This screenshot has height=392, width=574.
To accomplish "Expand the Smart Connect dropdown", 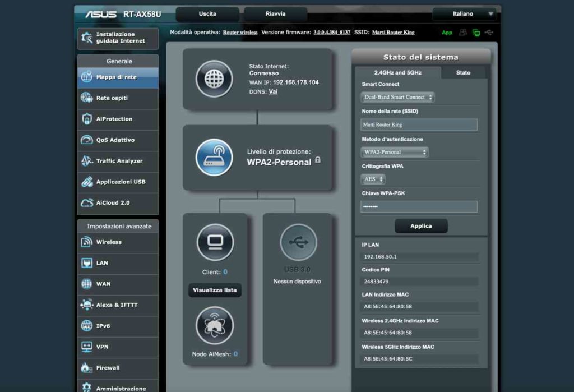I will point(397,97).
